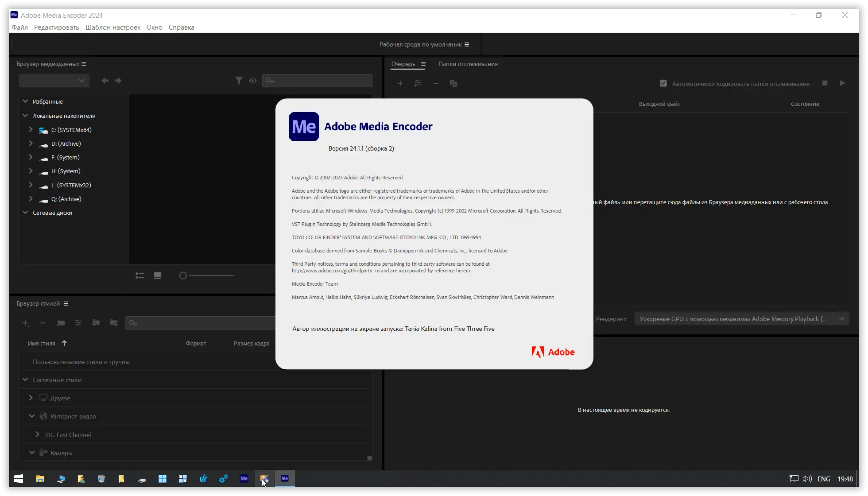868x496 pixels.
Task: Click the filter funnel icon in Media Browser
Action: click(239, 81)
